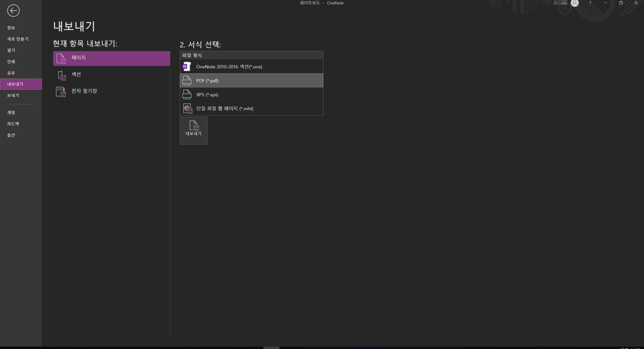The width and height of the screenshot is (644, 349).
Task: Open the 계정 menu item
Action: [21, 112]
